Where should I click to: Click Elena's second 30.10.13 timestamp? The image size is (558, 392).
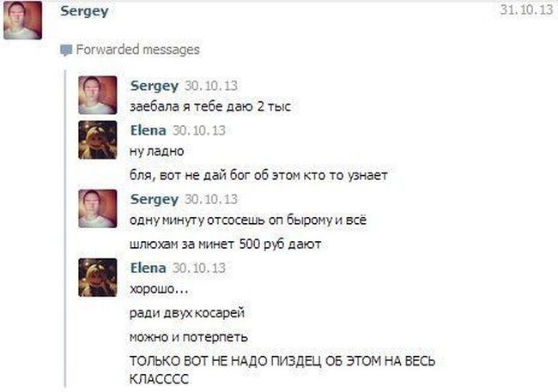click(199, 268)
